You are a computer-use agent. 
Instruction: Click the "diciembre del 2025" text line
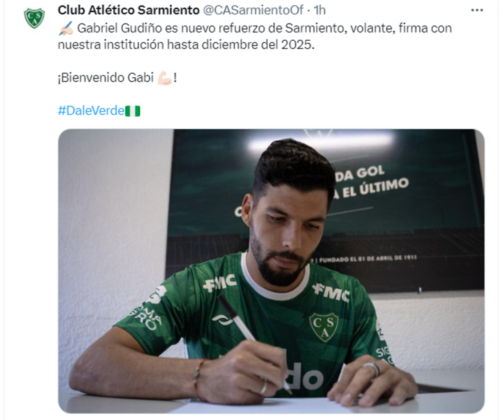258,45
